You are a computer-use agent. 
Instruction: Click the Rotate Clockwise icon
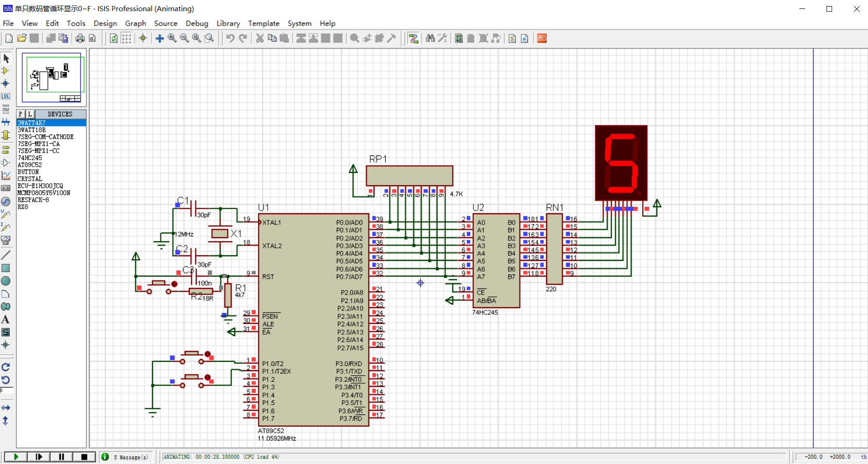[6, 367]
